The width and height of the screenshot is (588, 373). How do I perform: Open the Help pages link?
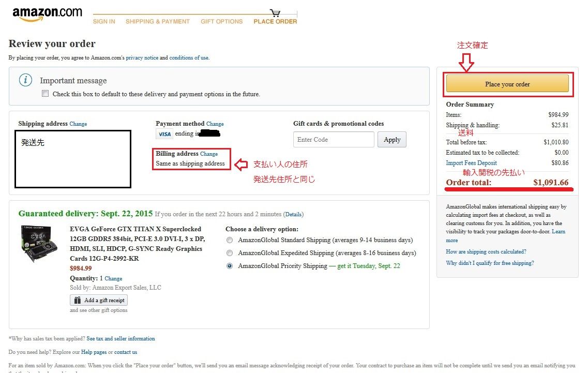pos(94,352)
